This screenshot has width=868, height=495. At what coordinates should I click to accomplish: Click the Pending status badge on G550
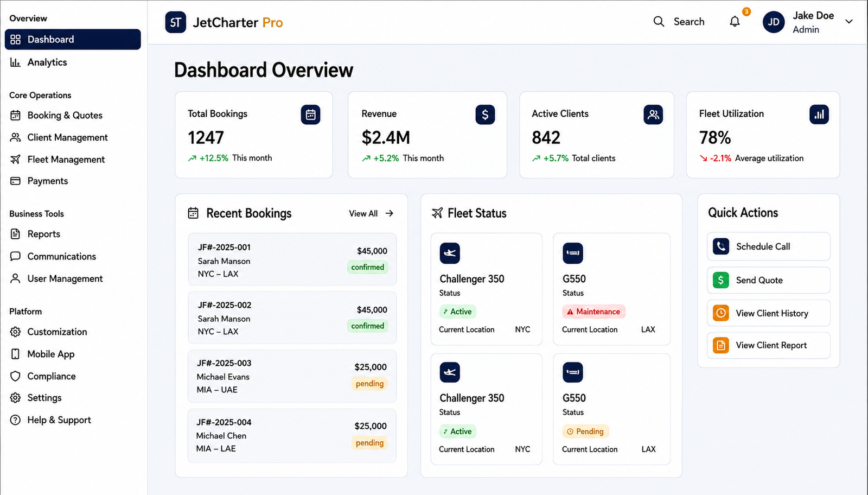tap(585, 431)
